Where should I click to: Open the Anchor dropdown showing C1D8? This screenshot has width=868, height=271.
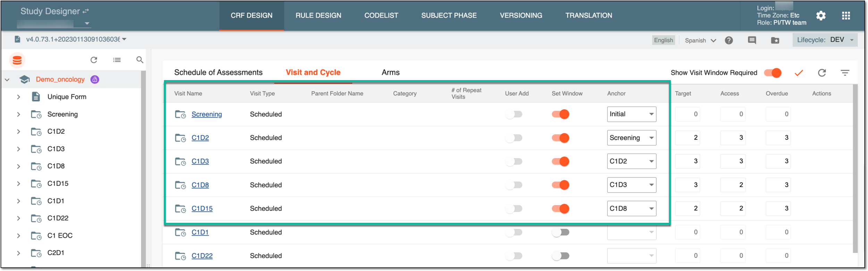[x=632, y=209]
